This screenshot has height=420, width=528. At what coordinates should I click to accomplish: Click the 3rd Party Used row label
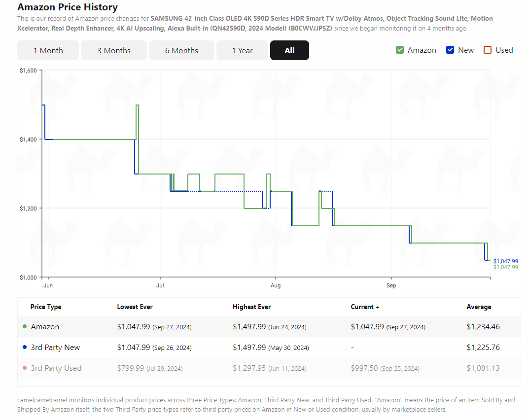[x=56, y=368]
